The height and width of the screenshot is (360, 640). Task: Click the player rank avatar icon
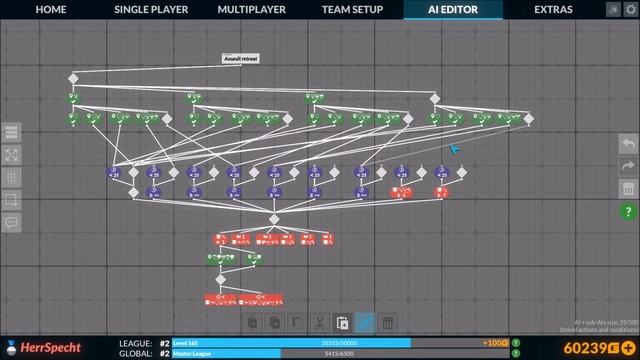click(11, 348)
